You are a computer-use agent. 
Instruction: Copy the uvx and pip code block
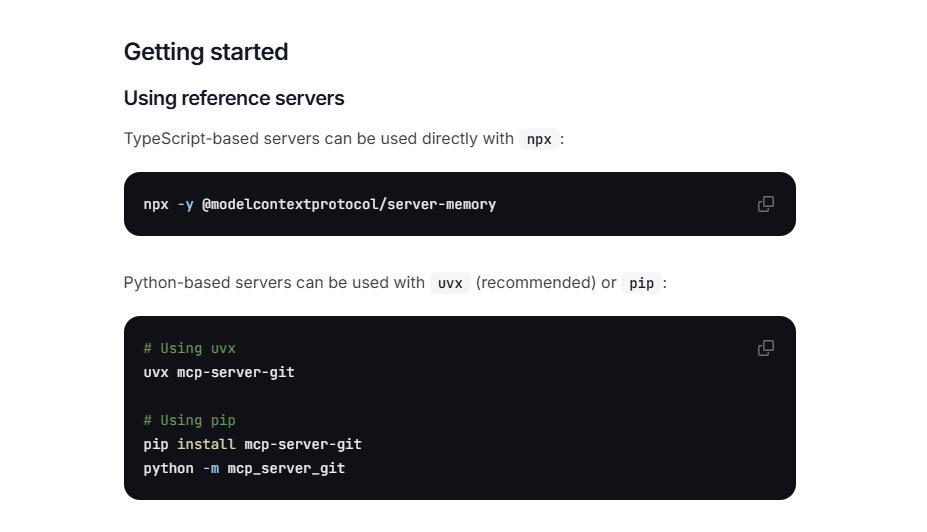[766, 348]
